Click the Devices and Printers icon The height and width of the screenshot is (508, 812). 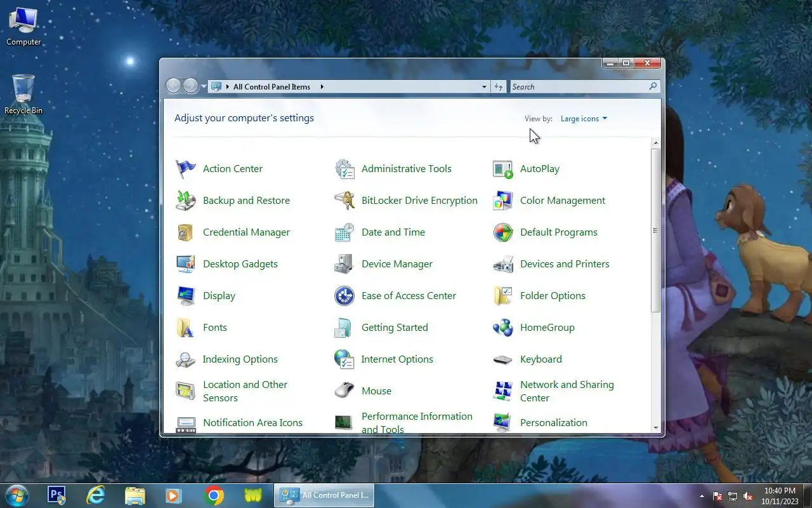503,264
